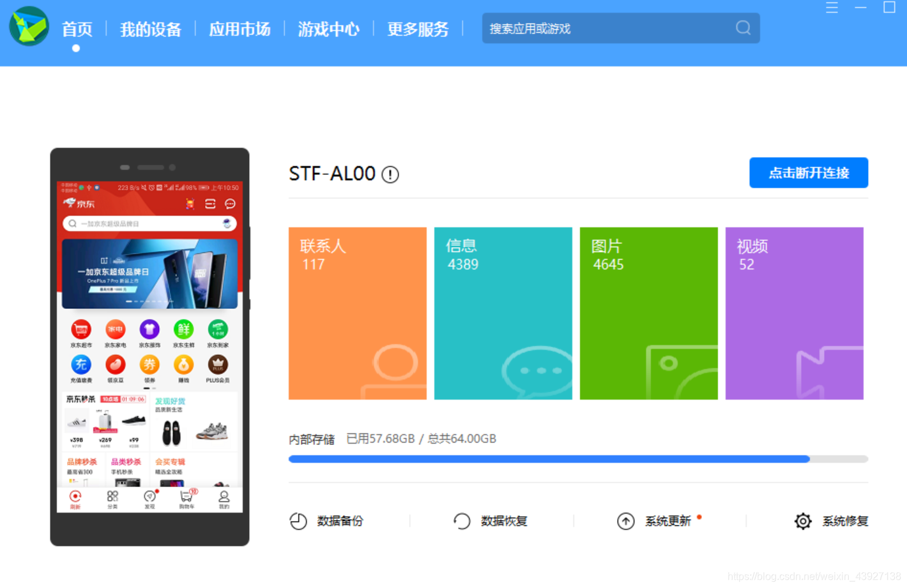Click the 系统更新 up-arrow icon
Viewport: 907px width, 588px height.
626,521
